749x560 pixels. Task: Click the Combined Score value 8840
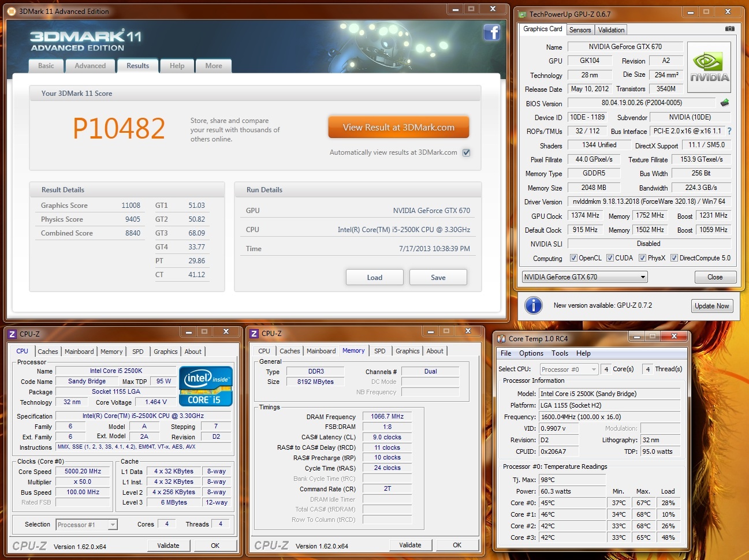pyautogui.click(x=133, y=233)
